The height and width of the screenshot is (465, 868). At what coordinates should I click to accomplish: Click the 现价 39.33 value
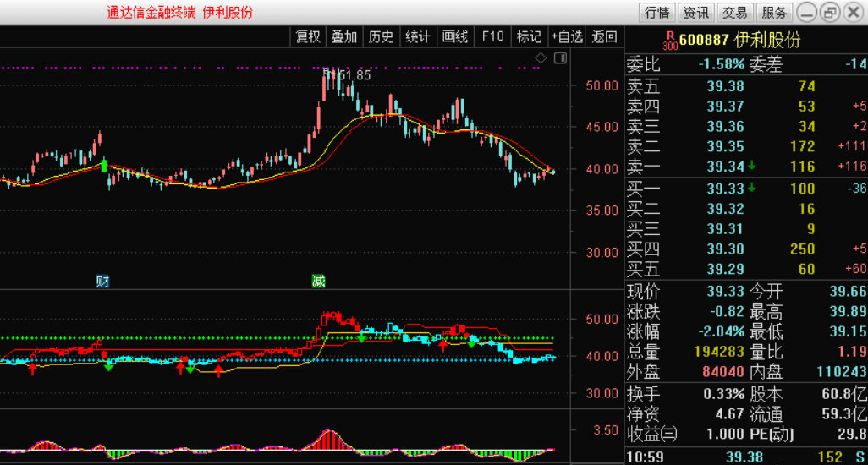click(725, 292)
